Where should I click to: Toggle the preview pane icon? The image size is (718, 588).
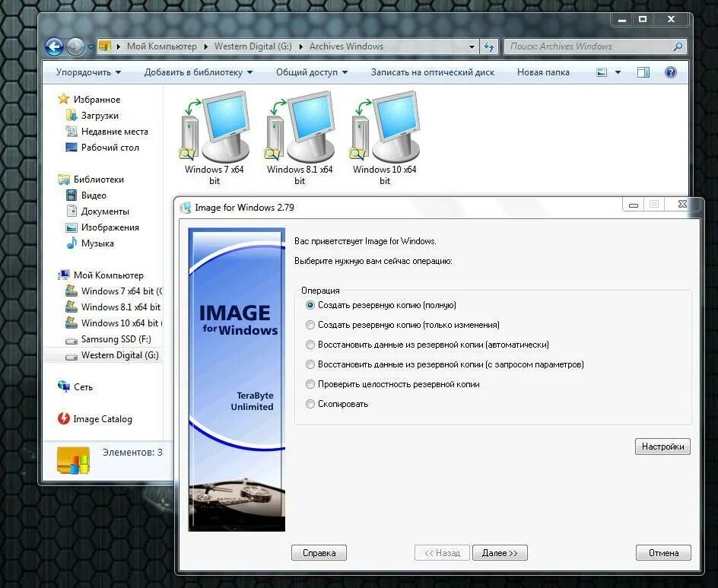643,72
